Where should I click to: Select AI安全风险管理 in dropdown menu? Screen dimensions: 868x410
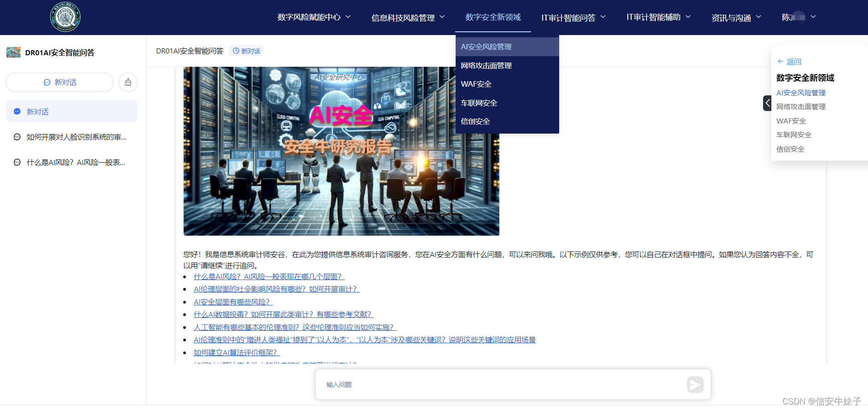pos(507,47)
